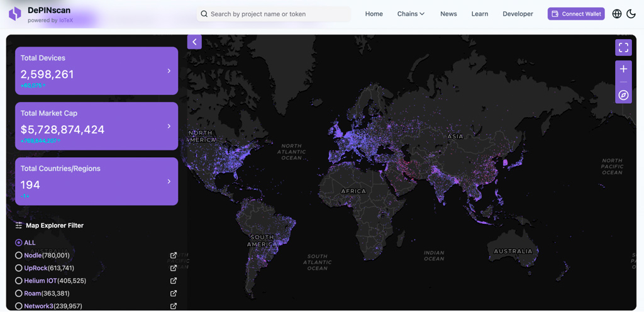Click the +60,075 devices change

click(x=33, y=86)
